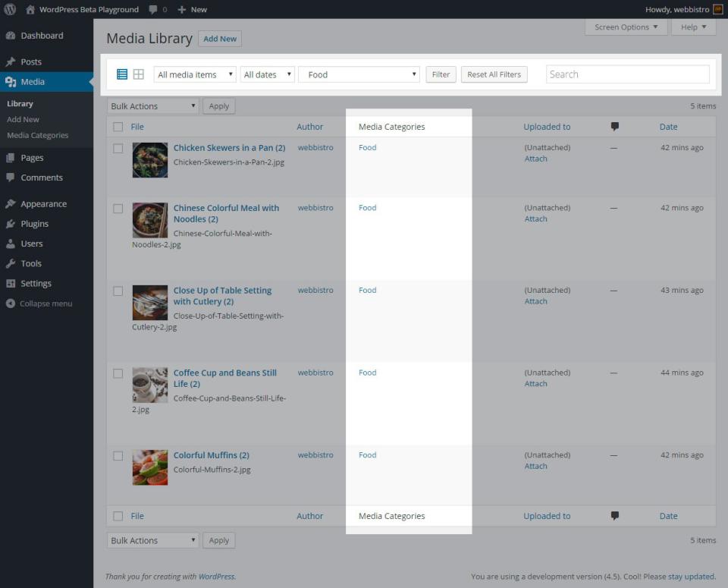Switch to list view icon
This screenshot has height=588, width=728.
click(x=122, y=74)
